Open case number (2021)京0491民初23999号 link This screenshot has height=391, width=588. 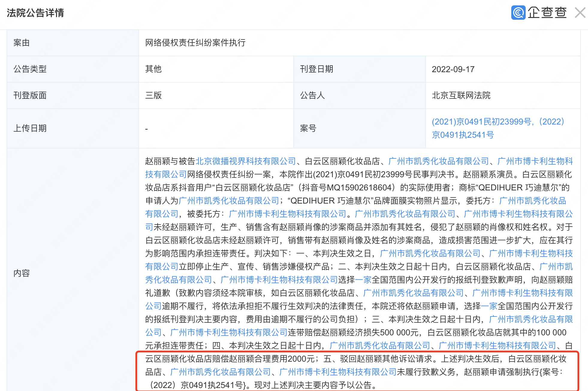(483, 122)
